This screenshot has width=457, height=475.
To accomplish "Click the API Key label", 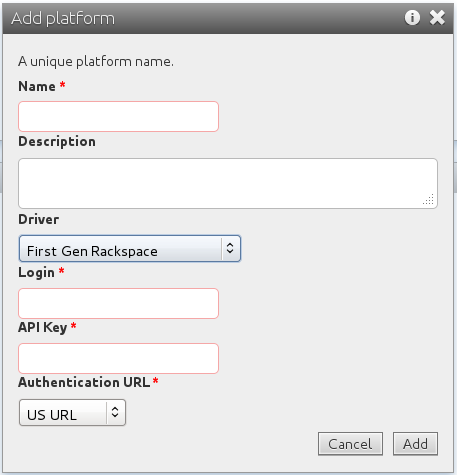I will click(43, 327).
